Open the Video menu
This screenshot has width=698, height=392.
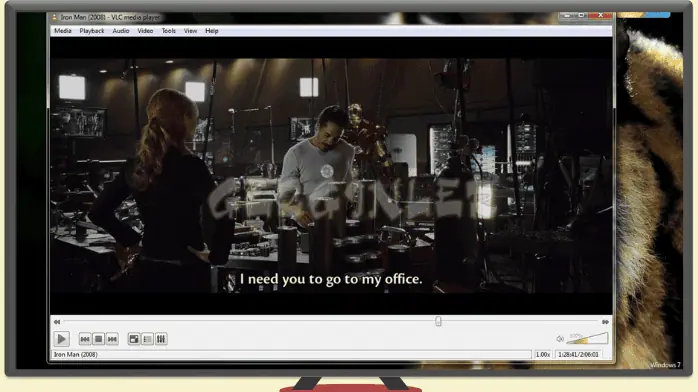click(x=145, y=31)
